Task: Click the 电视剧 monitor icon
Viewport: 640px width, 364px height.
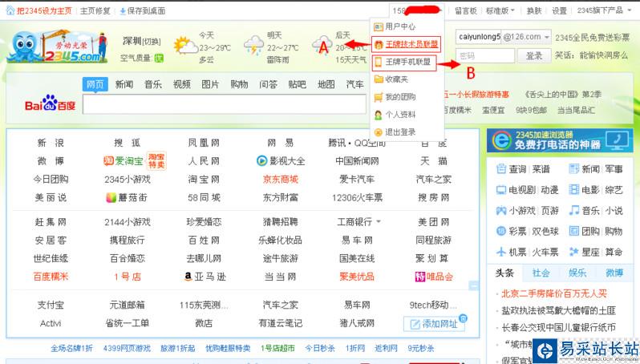Action: coord(500,190)
